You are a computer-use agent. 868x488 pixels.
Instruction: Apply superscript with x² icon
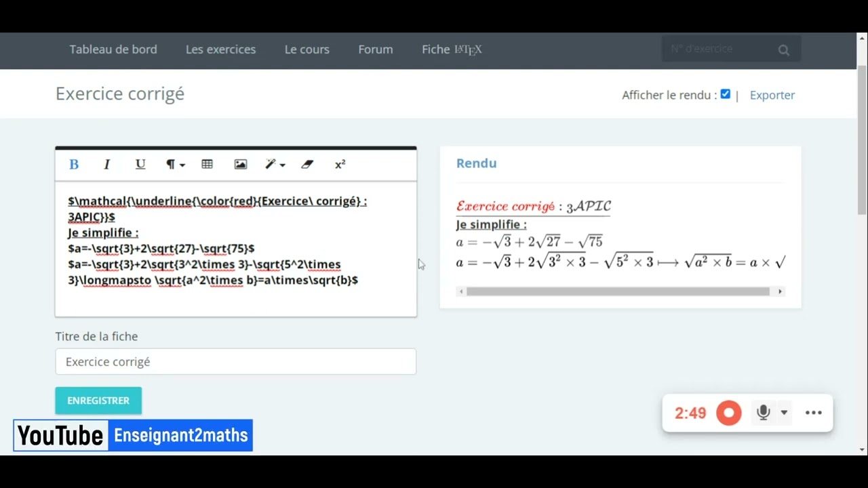[340, 165]
